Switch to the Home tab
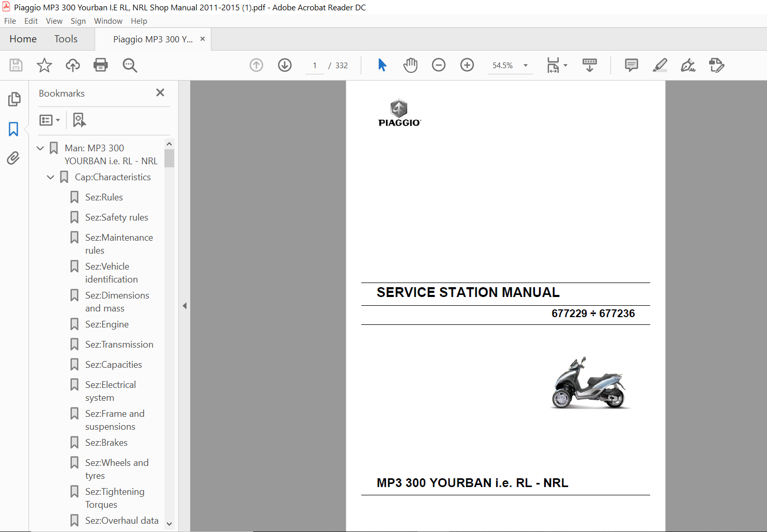 (x=23, y=39)
